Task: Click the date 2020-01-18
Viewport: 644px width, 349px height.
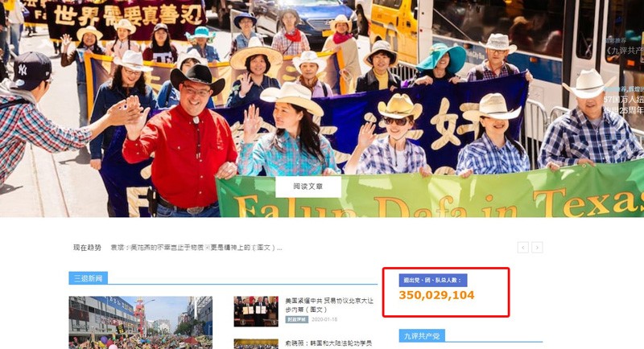Action: pos(324,319)
